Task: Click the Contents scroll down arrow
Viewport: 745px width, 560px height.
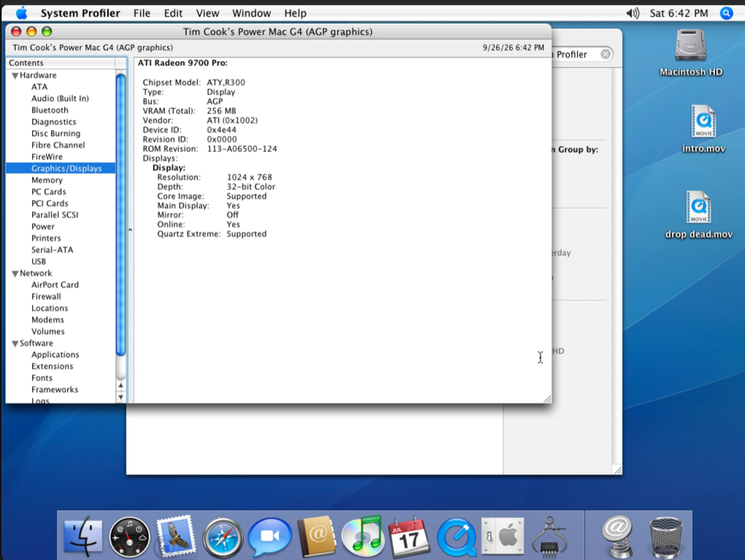Action: pyautogui.click(x=121, y=397)
